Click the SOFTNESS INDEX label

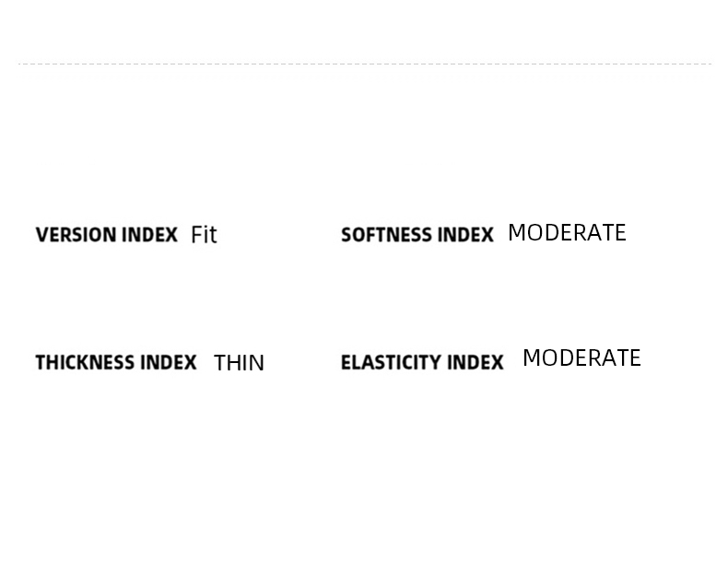(x=417, y=235)
